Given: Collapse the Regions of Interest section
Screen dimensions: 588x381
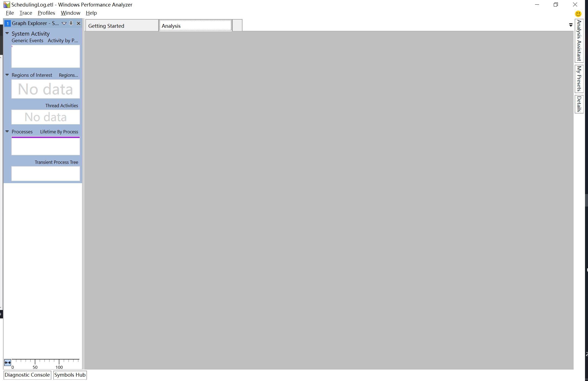Looking at the screenshot, I should (7, 75).
